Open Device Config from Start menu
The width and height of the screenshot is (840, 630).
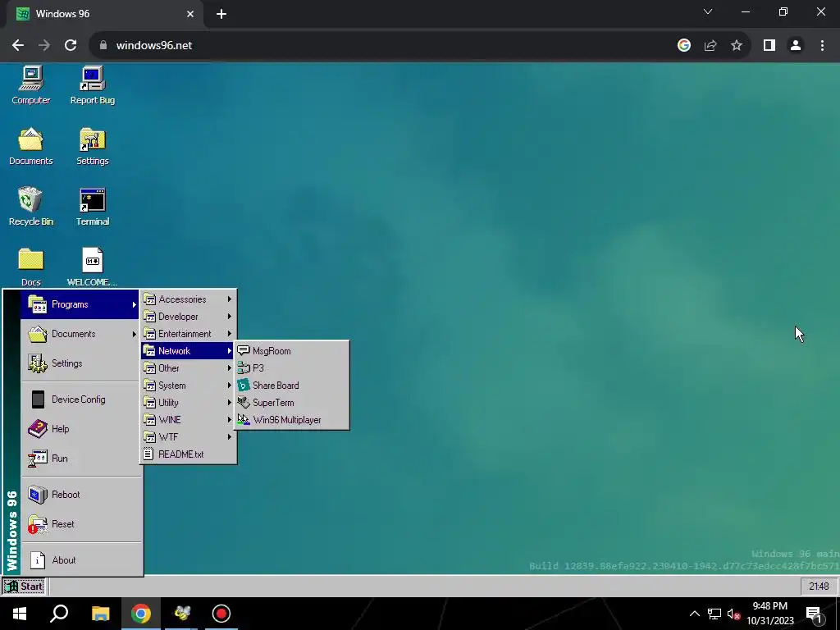[x=81, y=399]
